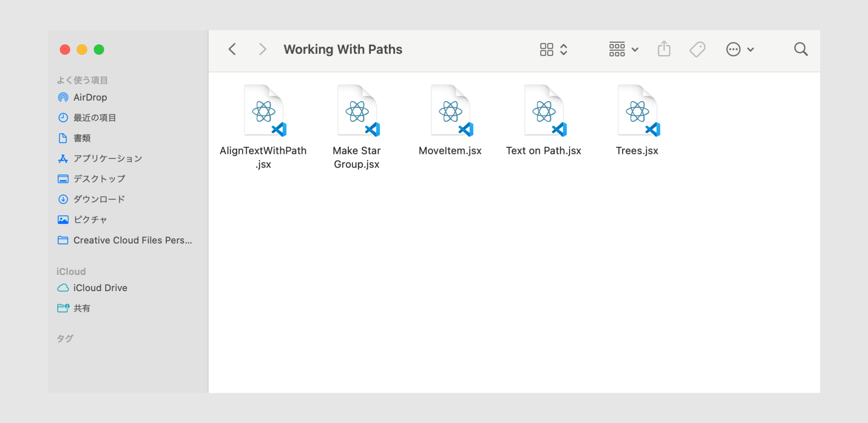Click the back navigation arrow

[232, 49]
